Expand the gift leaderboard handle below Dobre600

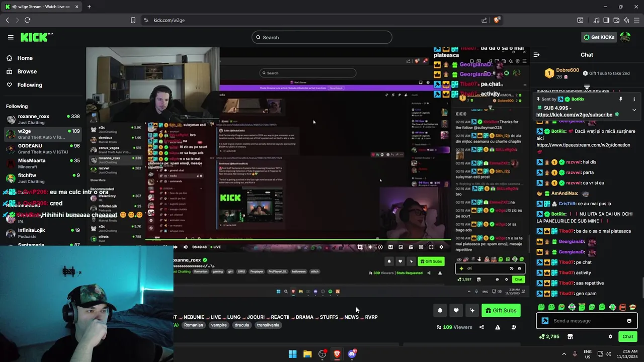(x=587, y=87)
